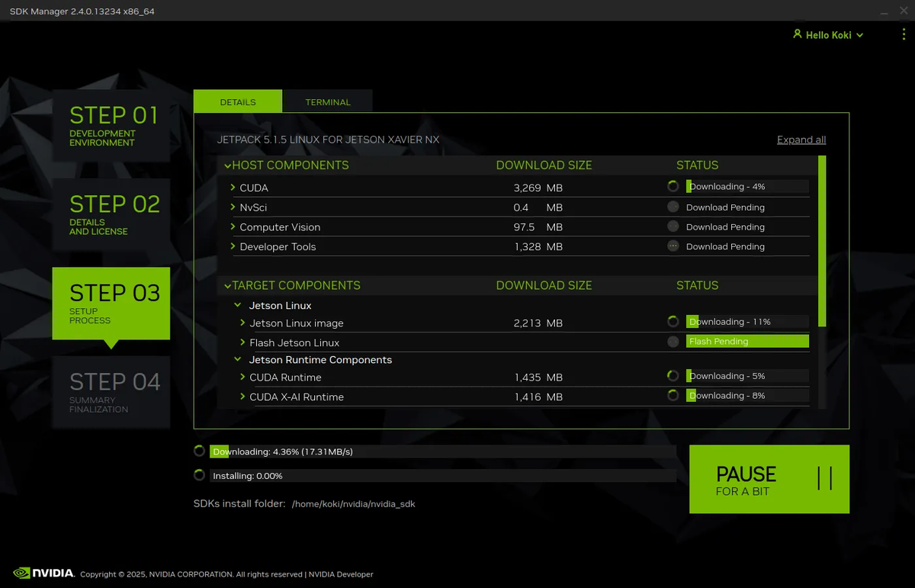Expand the CUDA X-AI Runtime row
Image resolution: width=915 pixels, height=588 pixels.
(243, 397)
